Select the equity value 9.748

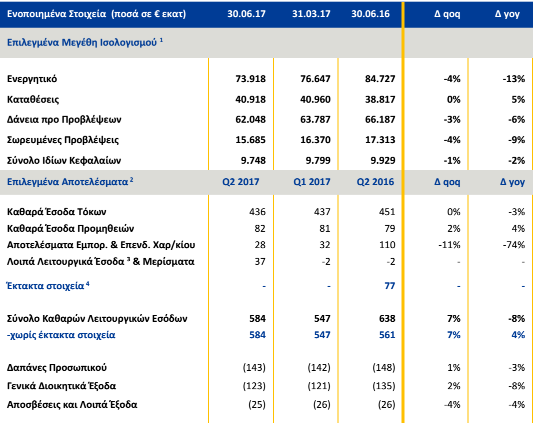click(253, 160)
